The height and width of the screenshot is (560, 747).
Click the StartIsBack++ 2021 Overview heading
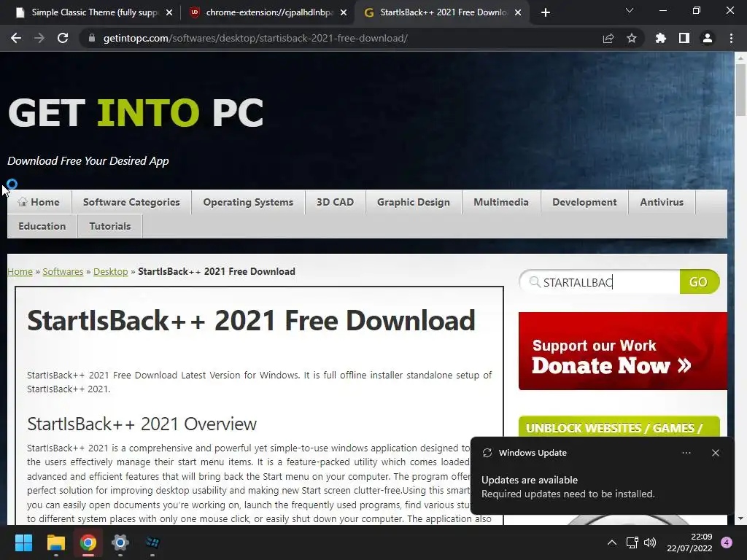click(142, 424)
